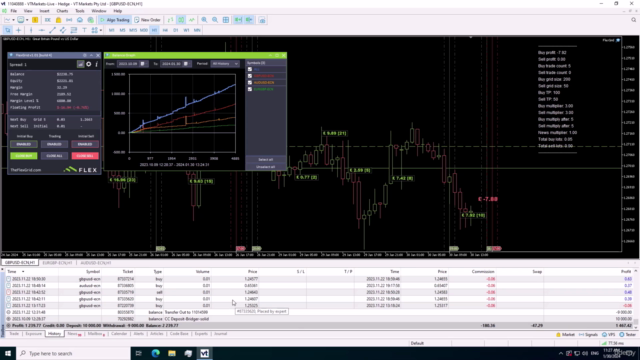Click Unselect all in Balance Graph
Image resolution: width=640 pixels, height=360 pixels.
point(266,167)
